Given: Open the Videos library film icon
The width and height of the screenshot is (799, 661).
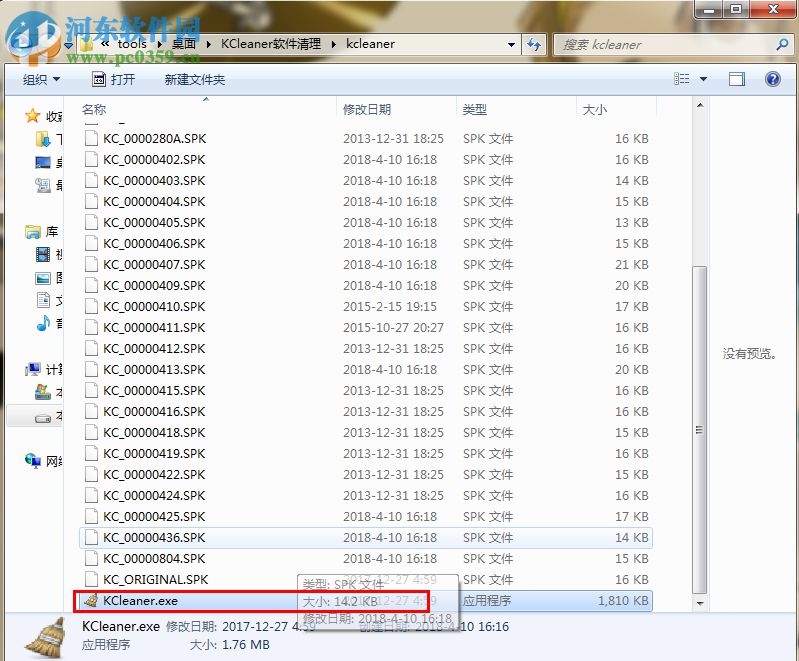Looking at the screenshot, I should 43,254.
